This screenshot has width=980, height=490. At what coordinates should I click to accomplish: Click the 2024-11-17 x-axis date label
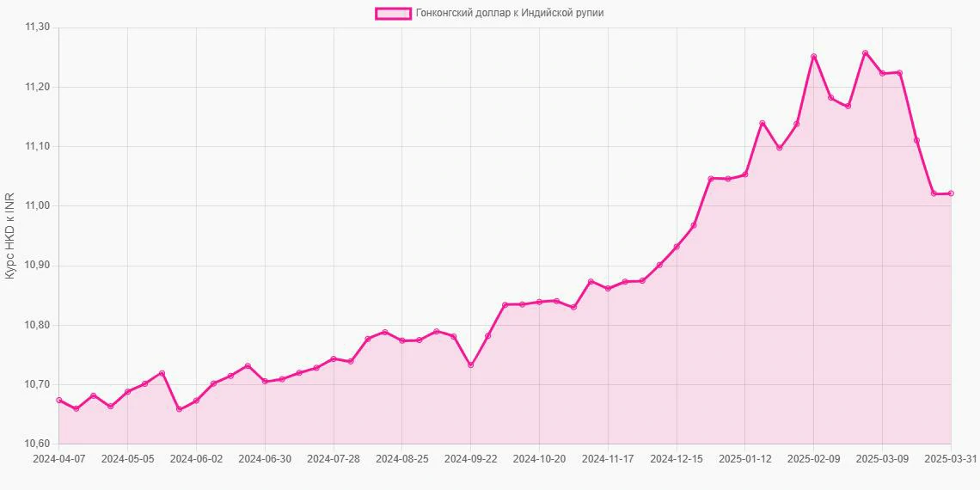click(608, 459)
